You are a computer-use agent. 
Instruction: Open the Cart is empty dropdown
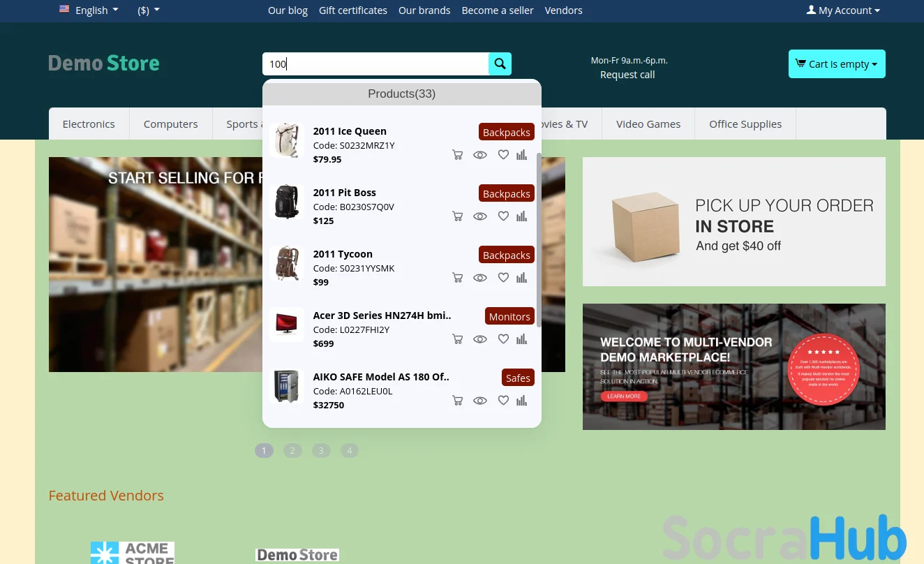coord(837,64)
